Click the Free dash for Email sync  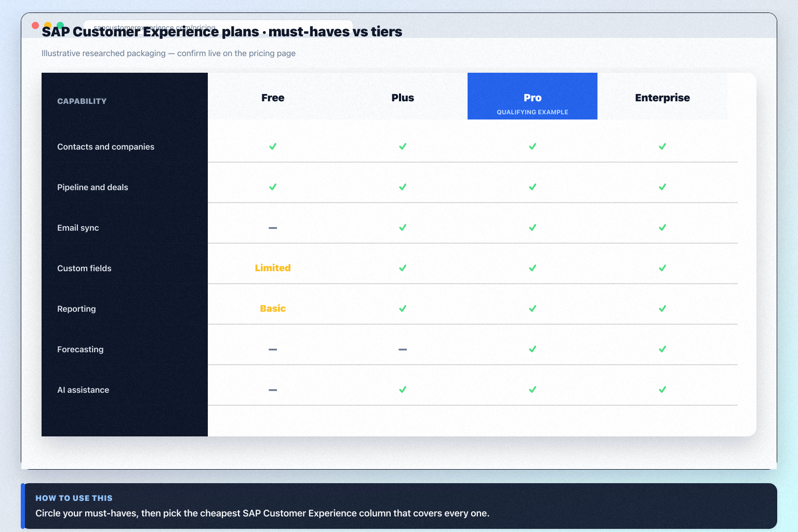[x=273, y=228]
